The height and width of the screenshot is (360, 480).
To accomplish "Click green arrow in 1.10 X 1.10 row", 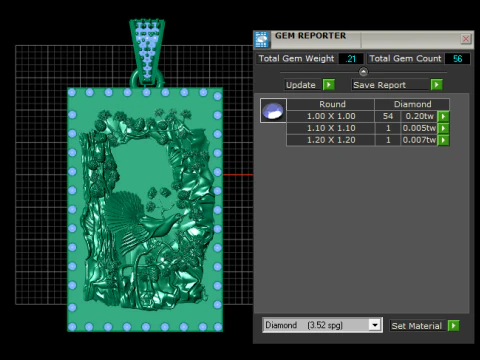I will point(443,128).
